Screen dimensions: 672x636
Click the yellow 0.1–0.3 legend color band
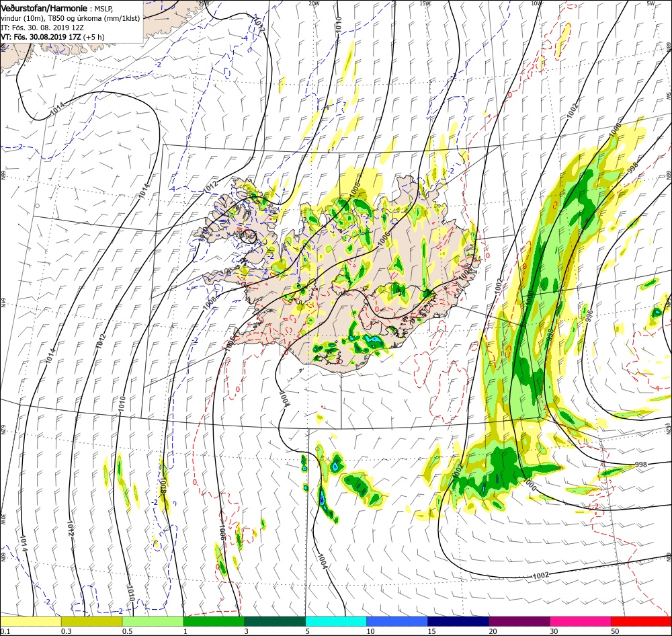[x=30, y=621]
